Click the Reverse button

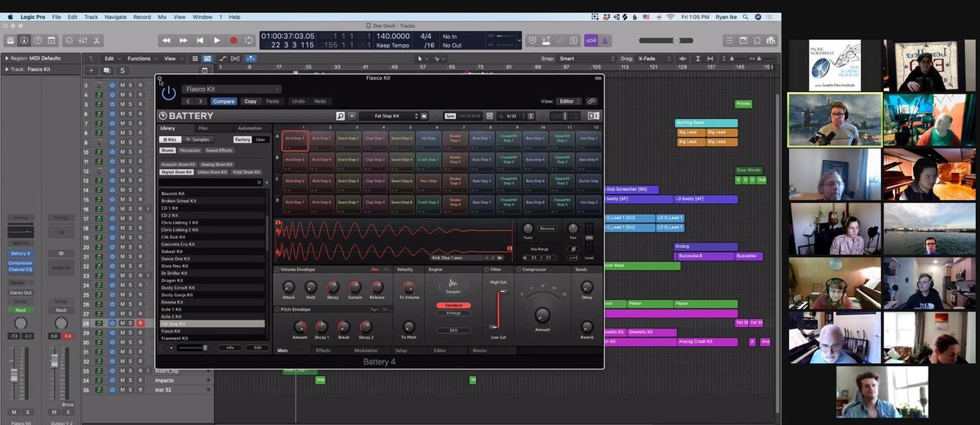[548, 229]
